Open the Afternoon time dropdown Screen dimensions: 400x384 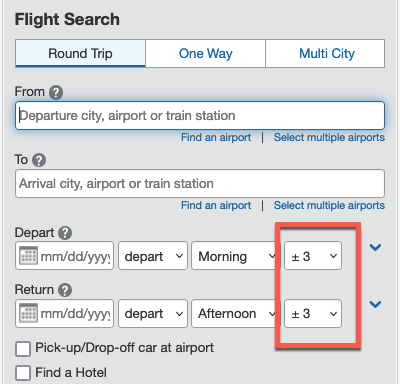coord(235,313)
